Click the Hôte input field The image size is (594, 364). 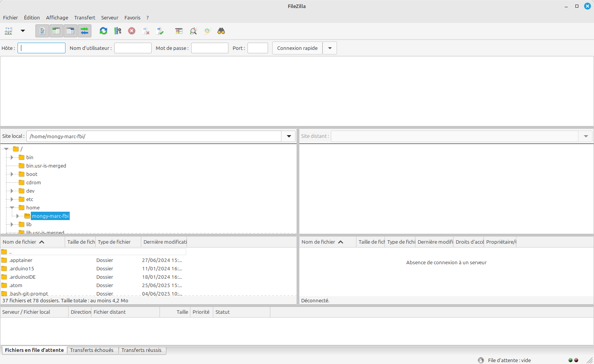41,48
